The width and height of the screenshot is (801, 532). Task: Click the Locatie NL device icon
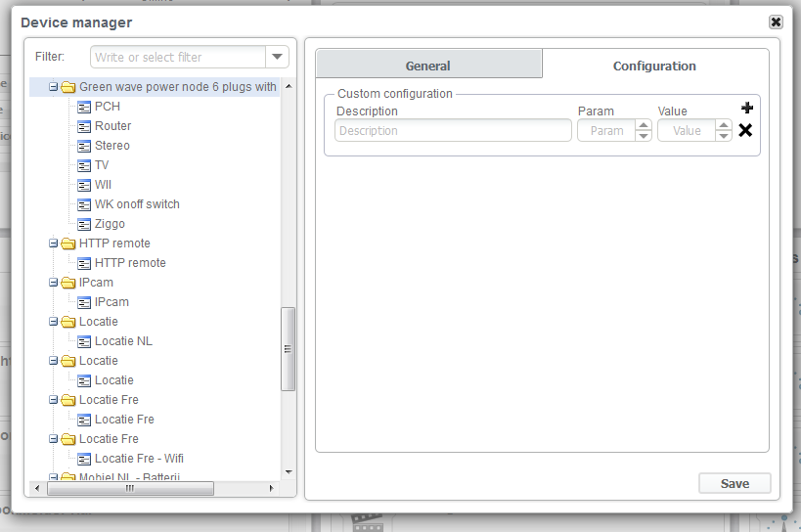point(84,341)
